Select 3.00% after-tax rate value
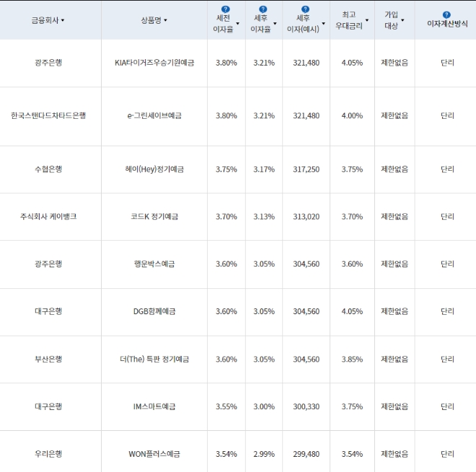 click(x=264, y=406)
